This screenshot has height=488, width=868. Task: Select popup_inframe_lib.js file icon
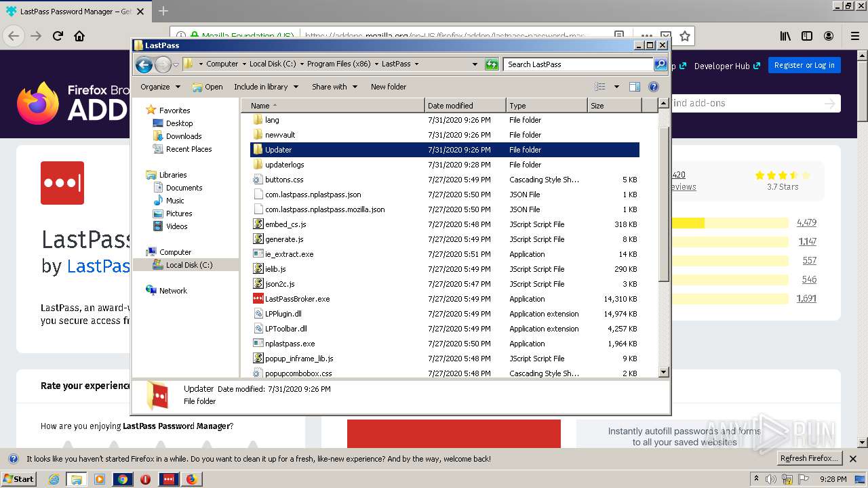[x=258, y=359]
